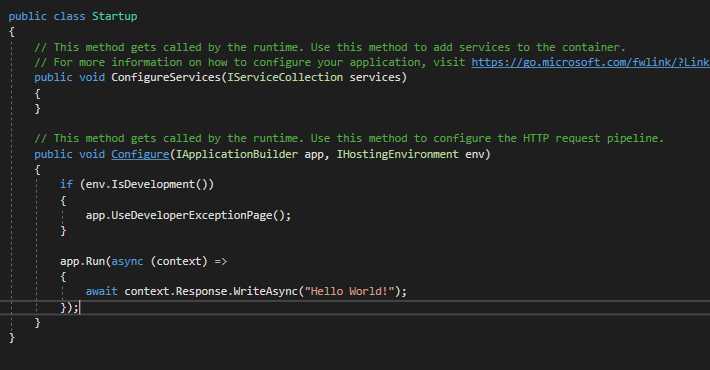Screen dimensions: 710x370
Task: Click the async keyword in app.Run
Action: 127,261
